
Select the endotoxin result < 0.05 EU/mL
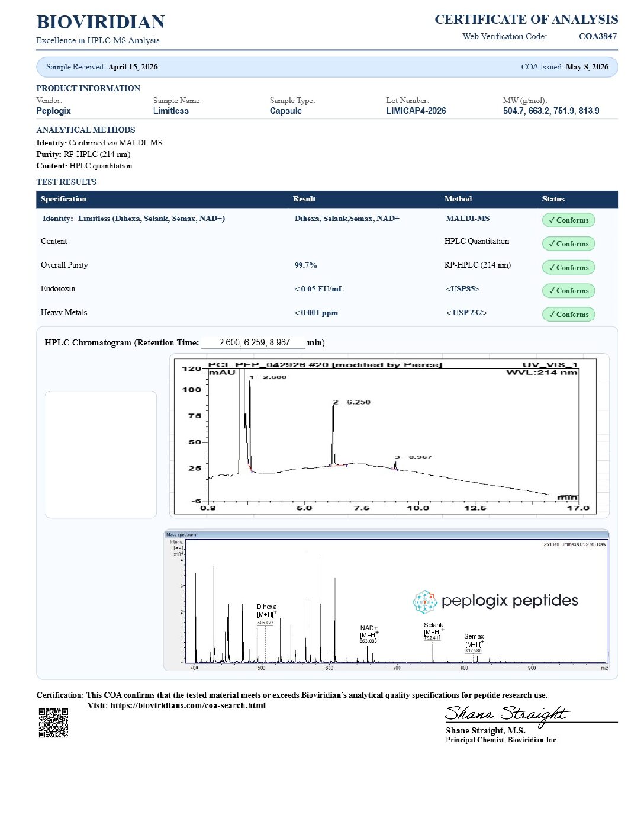point(319,289)
